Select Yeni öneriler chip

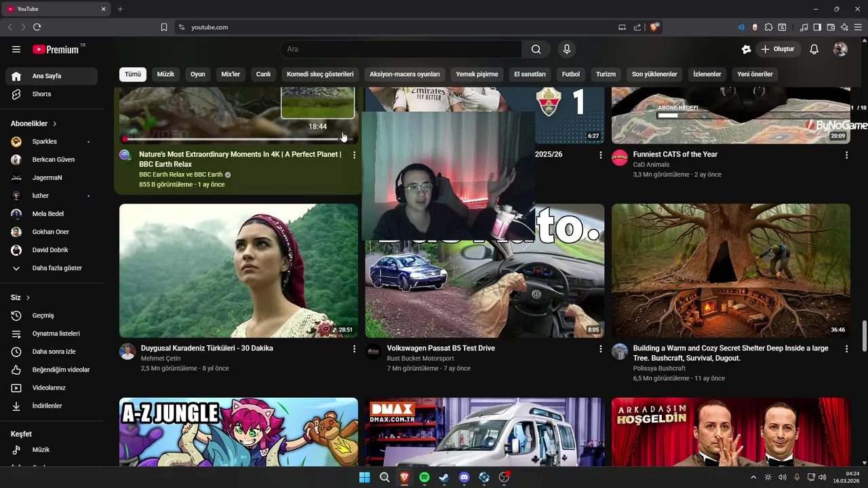[x=755, y=75]
